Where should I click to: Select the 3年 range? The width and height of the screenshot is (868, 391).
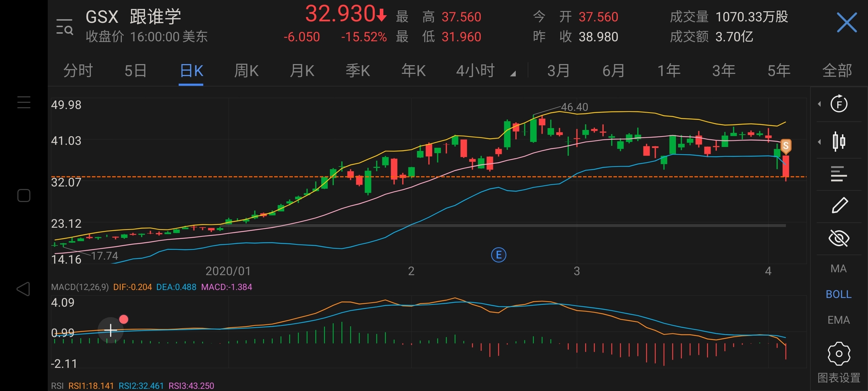[x=724, y=70]
